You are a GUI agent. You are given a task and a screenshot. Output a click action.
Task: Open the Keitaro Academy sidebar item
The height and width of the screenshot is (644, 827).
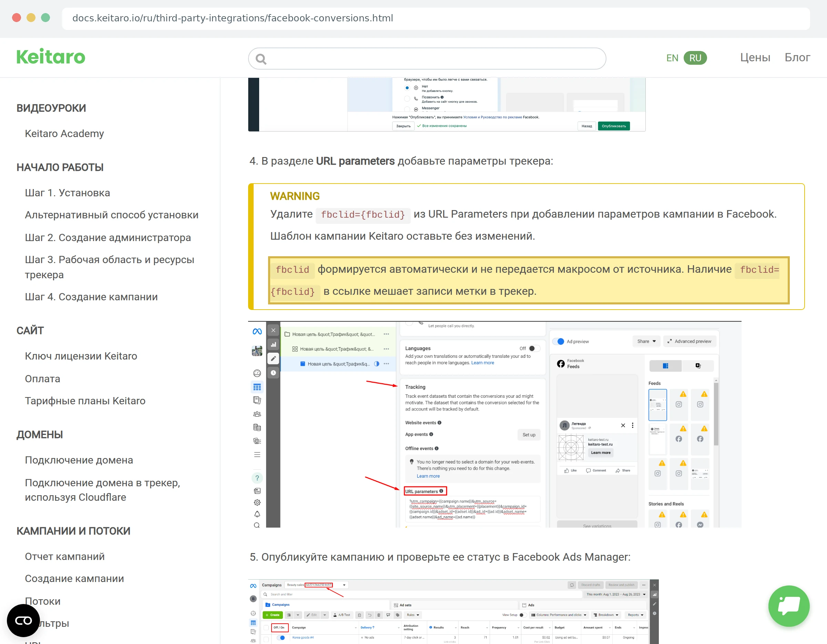tap(64, 134)
